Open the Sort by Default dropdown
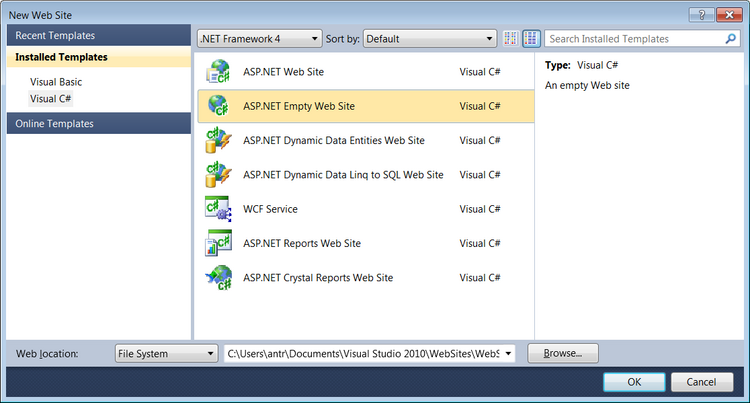750x403 pixels. coord(430,39)
